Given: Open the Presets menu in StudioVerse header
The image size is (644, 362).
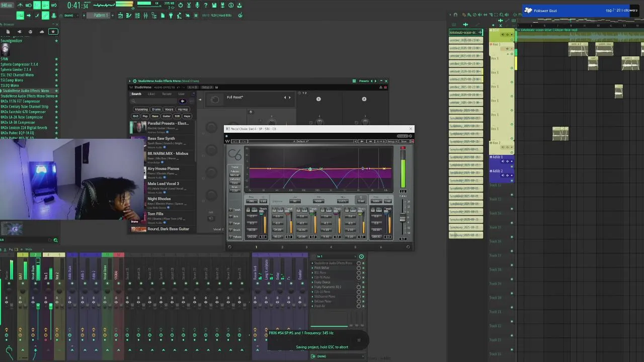Looking at the screenshot, I should [x=364, y=81].
